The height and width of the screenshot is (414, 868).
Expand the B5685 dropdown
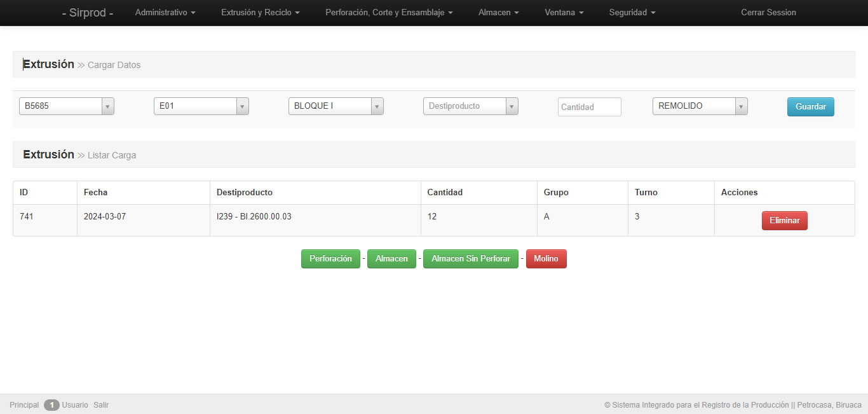pyautogui.click(x=67, y=106)
